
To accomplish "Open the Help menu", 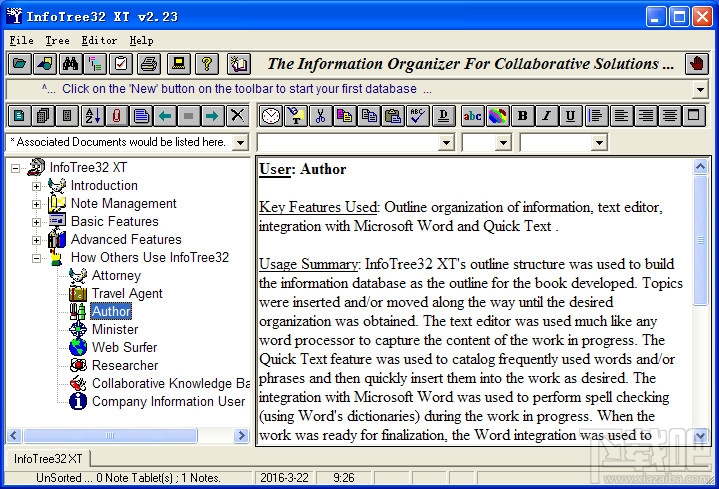I will [141, 40].
